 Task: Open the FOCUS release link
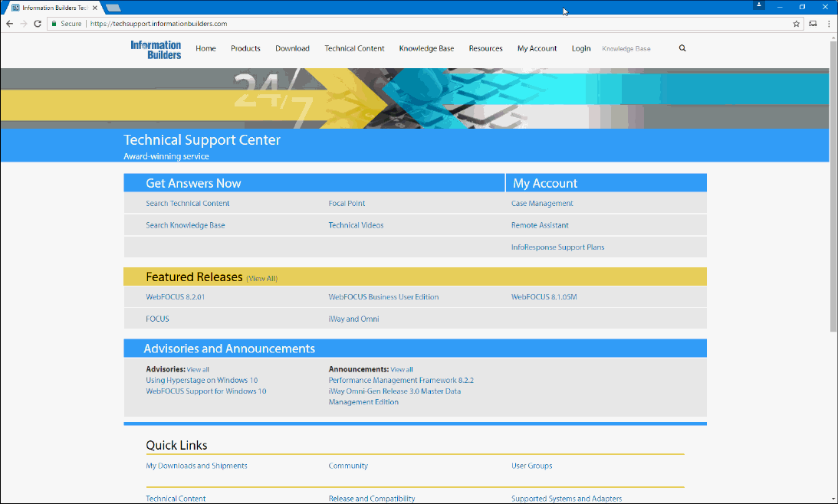pos(158,319)
